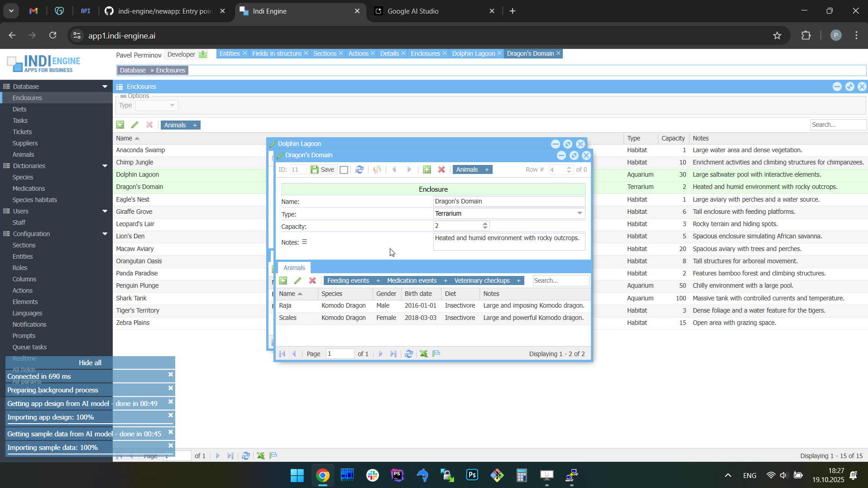Screen dimensions: 868x488
Task: Collapse the Configuration section in sidebar
Action: (105, 234)
